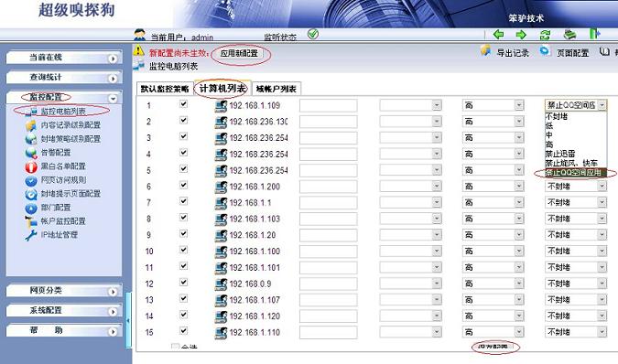Click the green exit door icon

click(594, 34)
